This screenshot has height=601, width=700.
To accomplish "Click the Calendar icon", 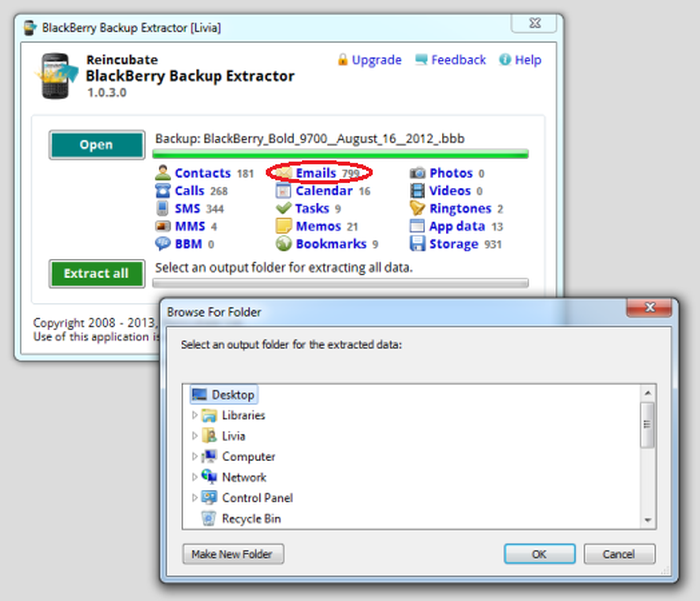I will 284,191.
